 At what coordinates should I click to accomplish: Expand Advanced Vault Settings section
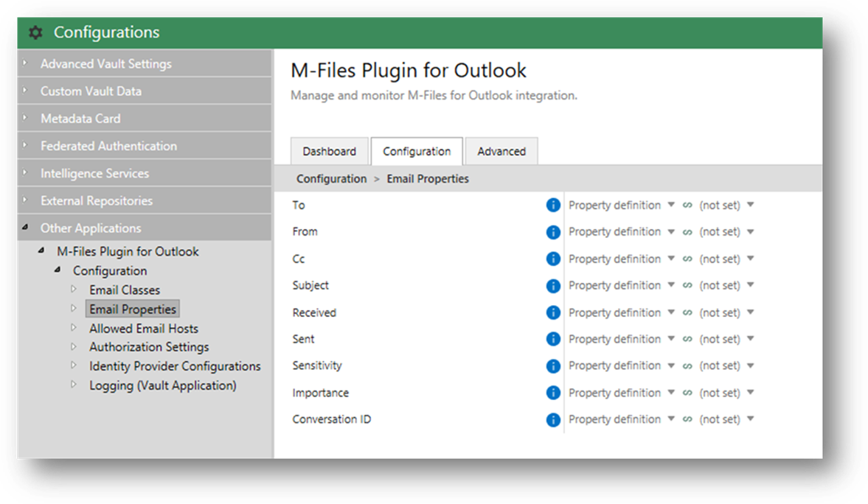pyautogui.click(x=145, y=63)
